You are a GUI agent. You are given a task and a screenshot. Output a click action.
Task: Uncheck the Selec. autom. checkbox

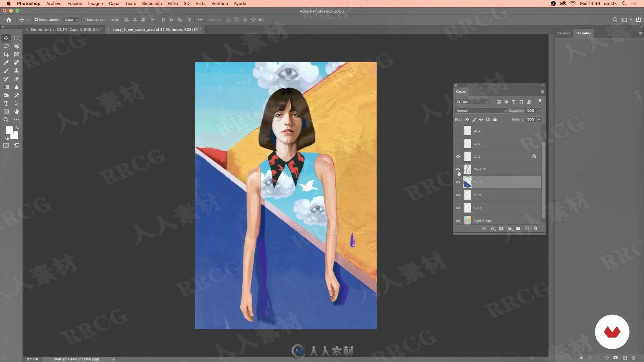click(36, 20)
